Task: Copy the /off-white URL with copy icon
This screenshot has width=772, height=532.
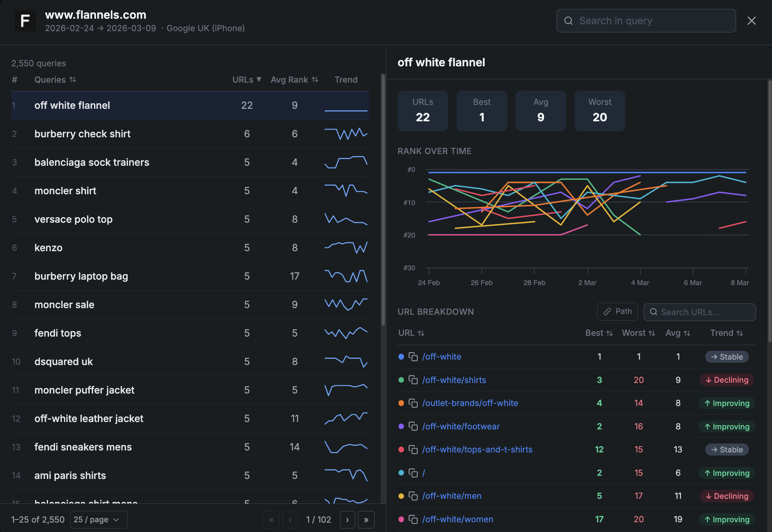Action: pos(413,356)
